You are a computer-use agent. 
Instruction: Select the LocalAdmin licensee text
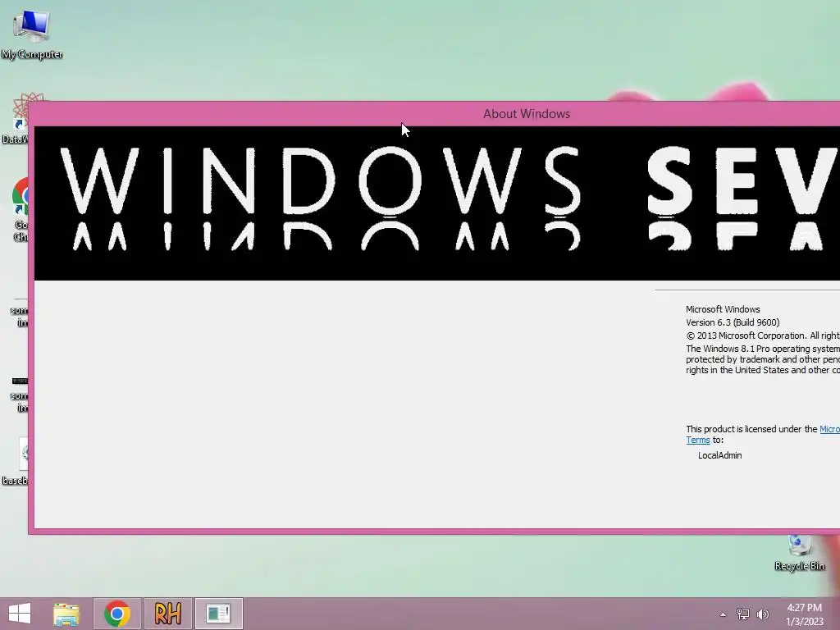point(720,455)
